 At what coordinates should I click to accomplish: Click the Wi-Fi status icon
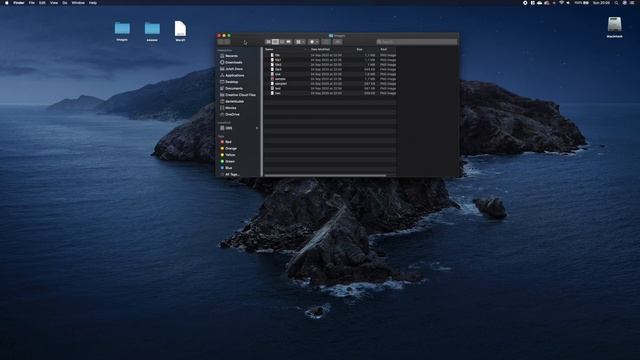pyautogui.click(x=561, y=3)
